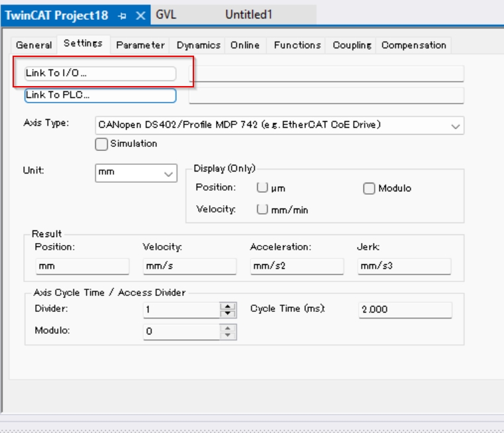504x433 pixels.
Task: Click the Result Position mm field
Action: pos(82,266)
